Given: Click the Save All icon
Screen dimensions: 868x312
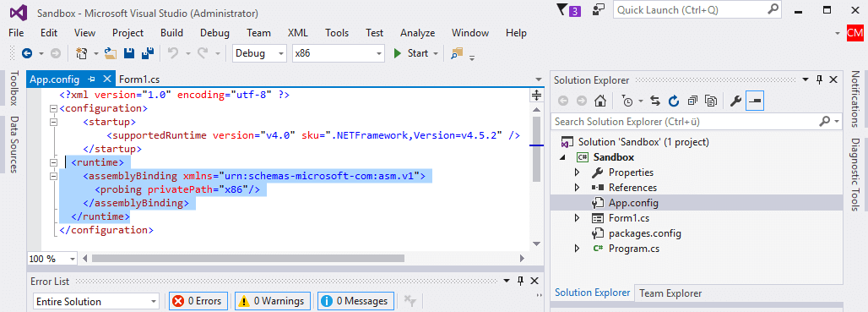Looking at the screenshot, I should 147,53.
